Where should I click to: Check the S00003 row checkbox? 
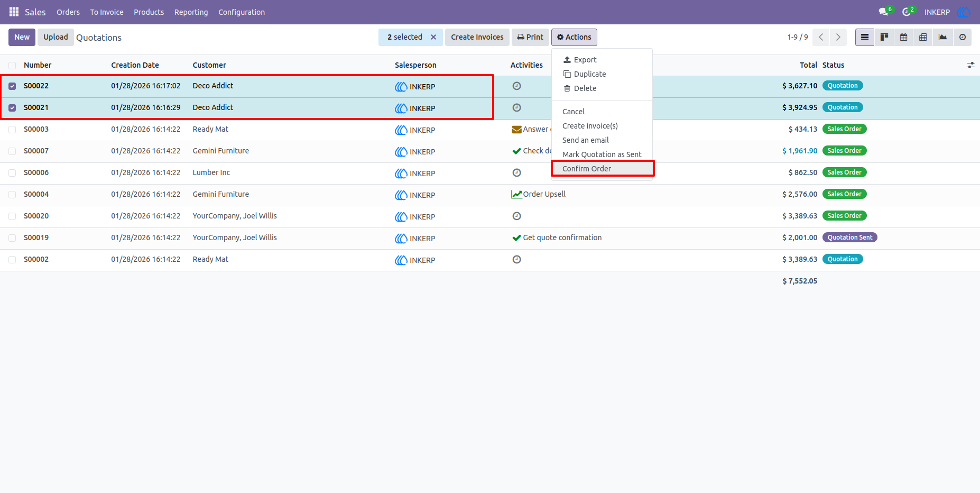coord(12,130)
